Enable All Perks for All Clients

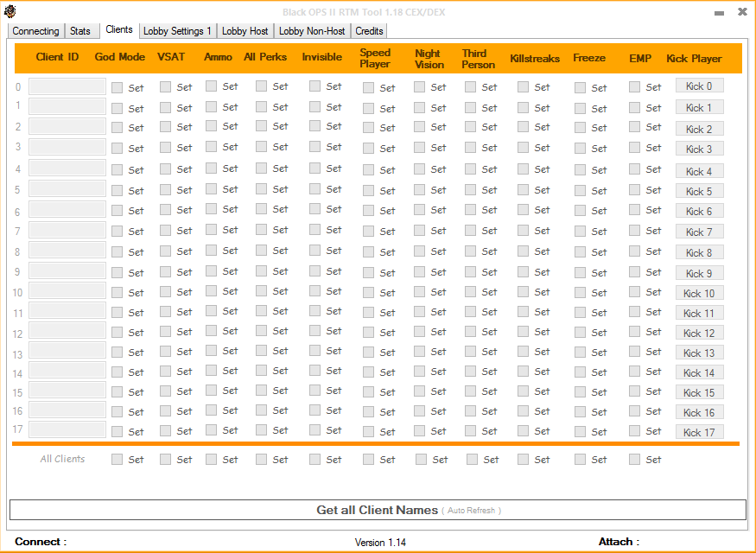[261, 460]
